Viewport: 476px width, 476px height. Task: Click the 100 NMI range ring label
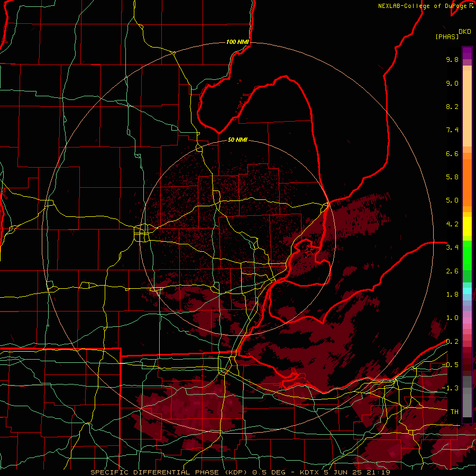pos(237,42)
